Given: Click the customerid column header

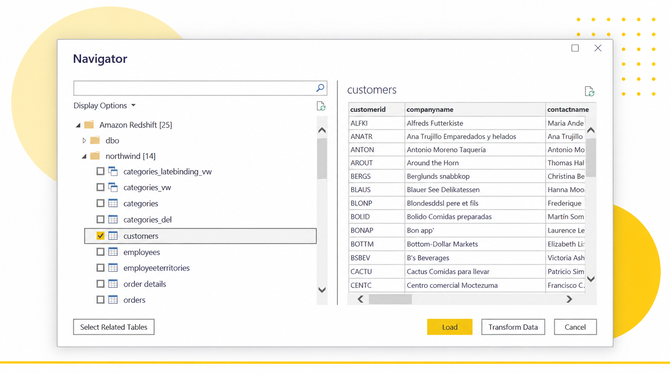Looking at the screenshot, I should coord(376,109).
